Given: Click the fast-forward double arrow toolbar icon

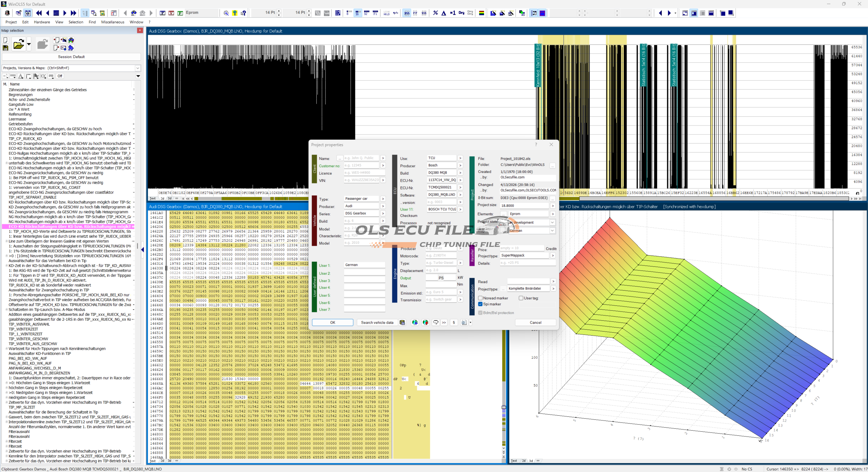Looking at the screenshot, I should (x=73, y=13).
